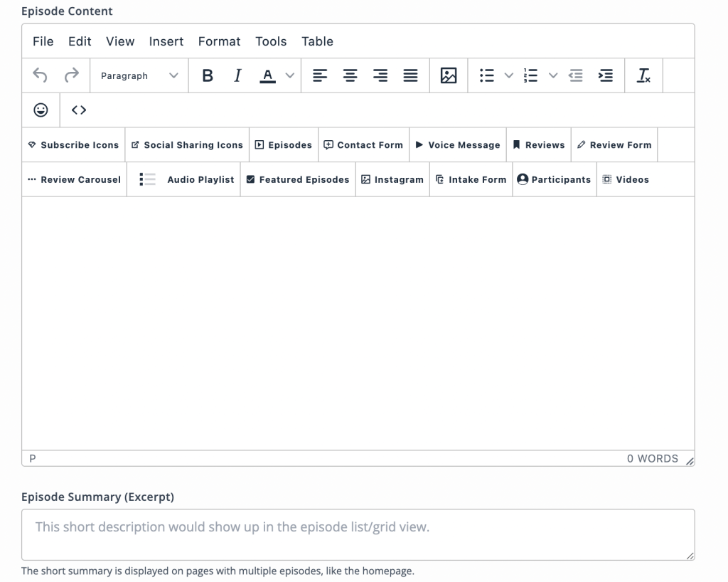
Task: Apply italic formatting
Action: [x=237, y=75]
